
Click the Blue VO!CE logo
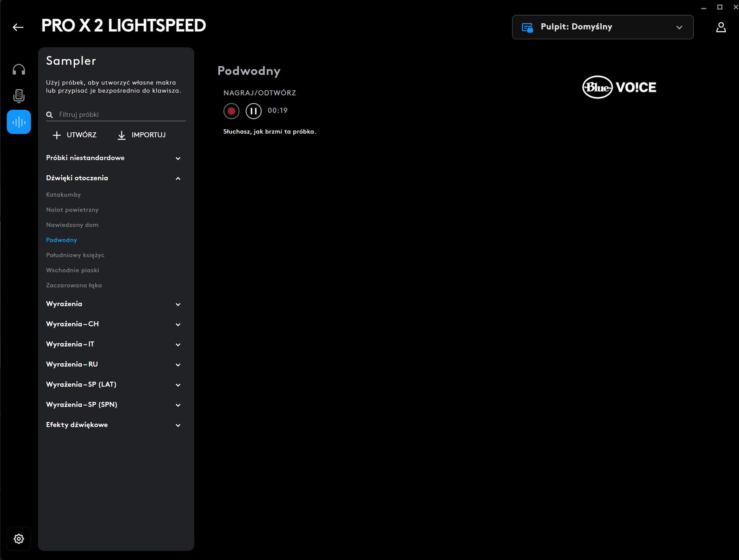pos(619,87)
